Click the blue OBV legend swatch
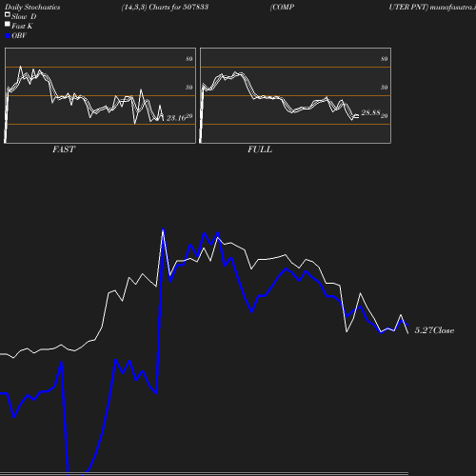Screen dimensions: 476x476 (8, 36)
